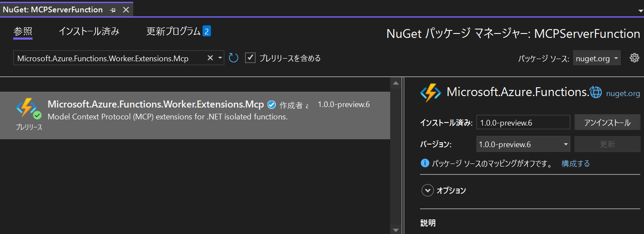Image resolution: width=644 pixels, height=234 pixels.
Task: Click the 構成する link
Action: pyautogui.click(x=575, y=163)
